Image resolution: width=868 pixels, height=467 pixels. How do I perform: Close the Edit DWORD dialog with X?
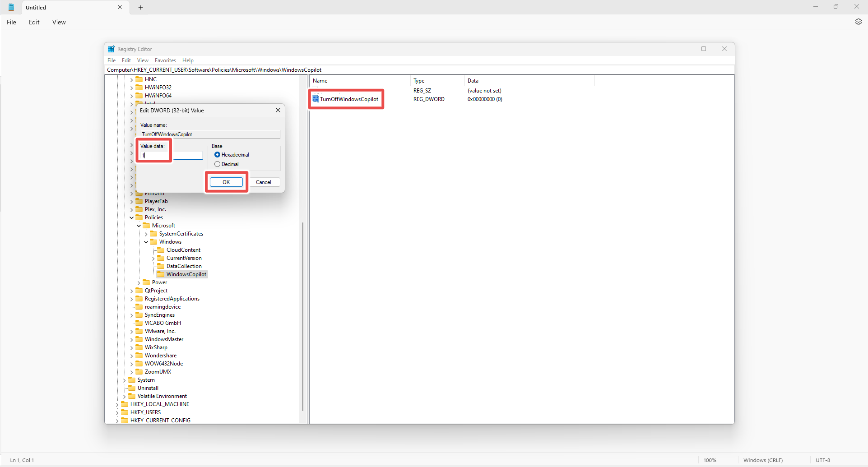[278, 110]
